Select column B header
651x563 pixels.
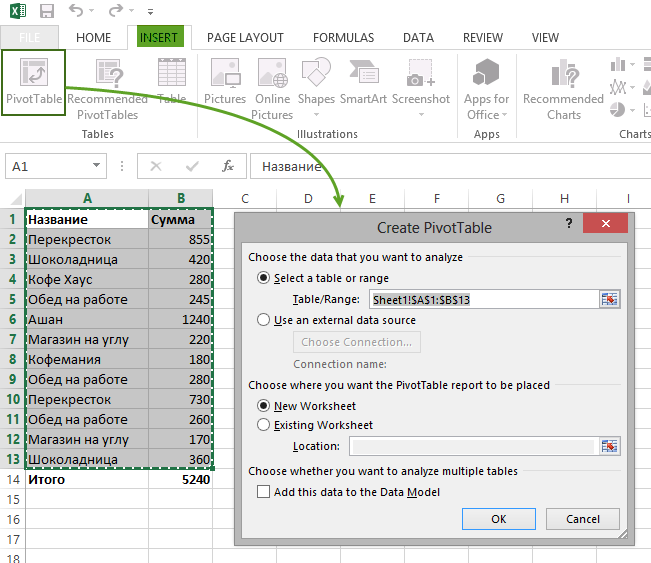tap(181, 198)
